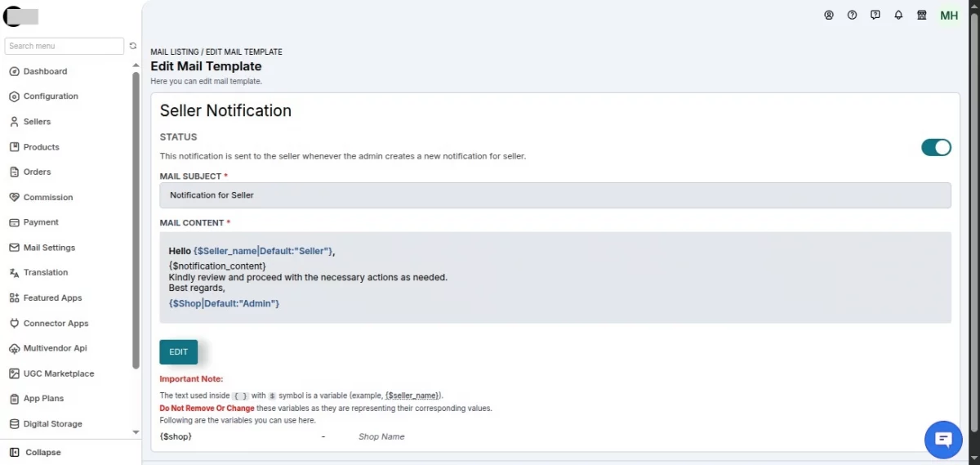Image resolution: width=980 pixels, height=465 pixels.
Task: Click the EDIT button
Action: [x=178, y=352]
